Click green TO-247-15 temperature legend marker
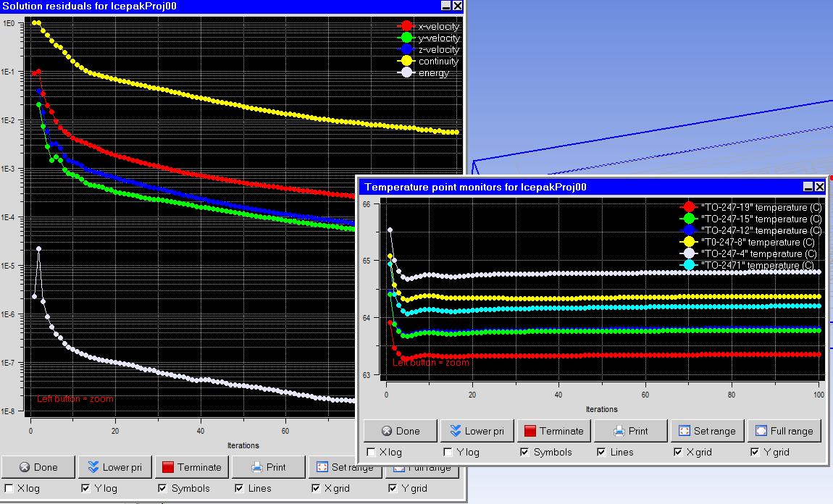Image resolution: width=833 pixels, height=504 pixels. pos(689,218)
